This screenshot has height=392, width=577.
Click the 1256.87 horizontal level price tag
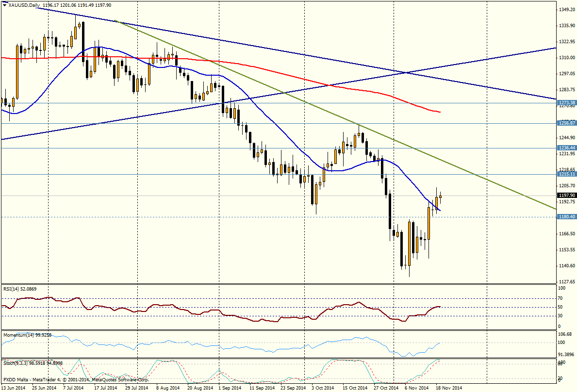[566, 123]
